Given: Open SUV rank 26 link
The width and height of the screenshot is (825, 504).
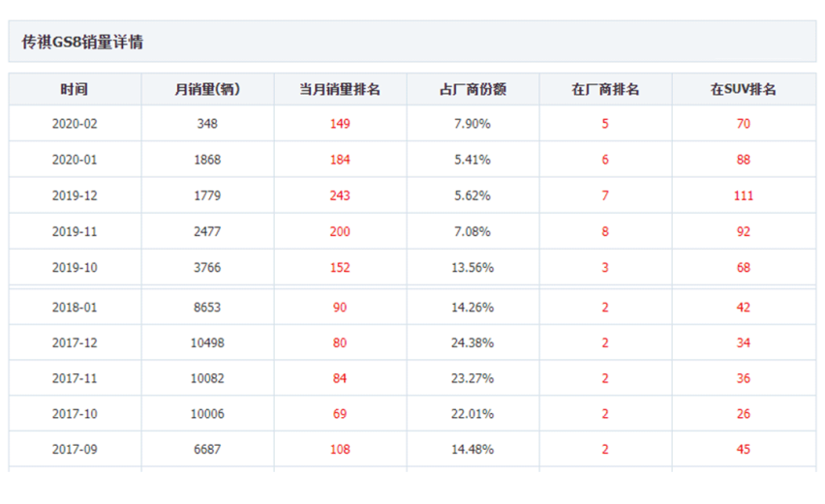Looking at the screenshot, I should 744,414.
